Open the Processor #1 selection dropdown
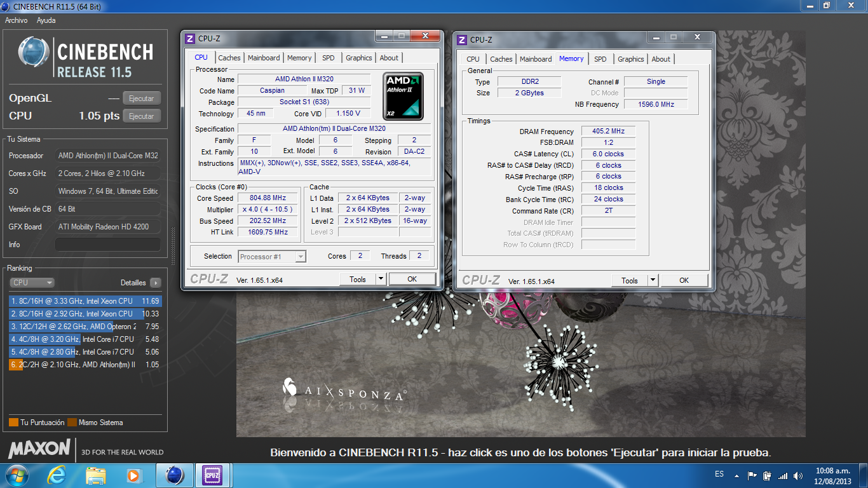 click(272, 257)
